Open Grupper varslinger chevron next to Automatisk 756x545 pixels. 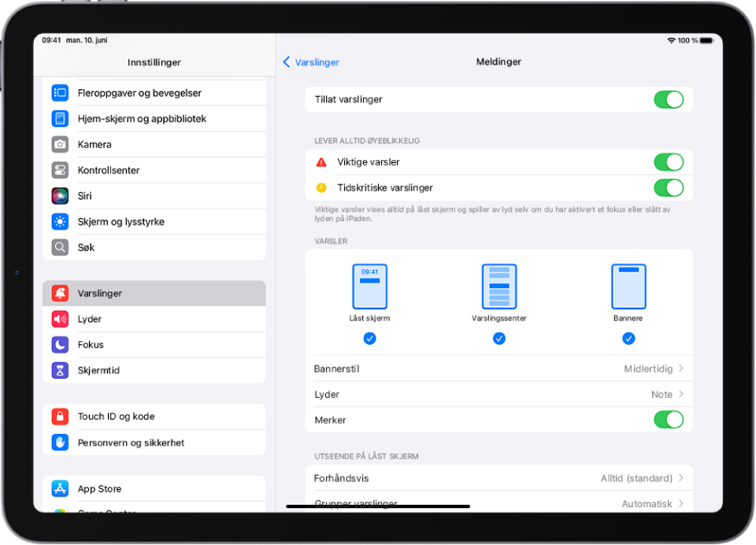[x=680, y=503]
